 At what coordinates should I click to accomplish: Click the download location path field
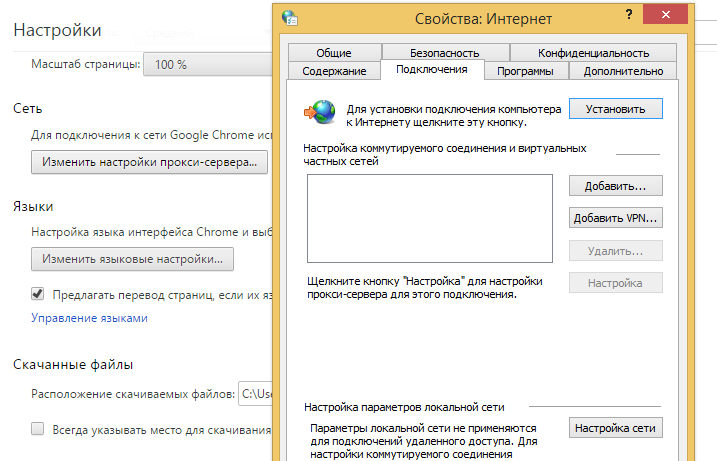pyautogui.click(x=255, y=395)
